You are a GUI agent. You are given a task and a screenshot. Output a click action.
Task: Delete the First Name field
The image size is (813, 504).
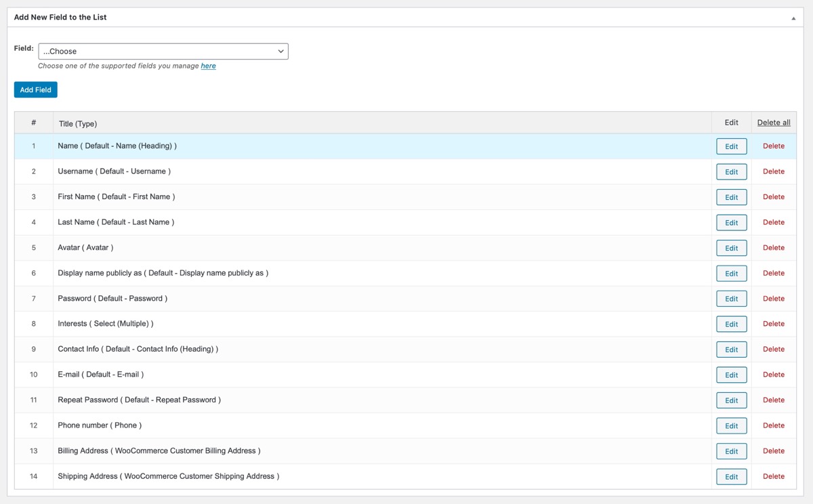(774, 197)
